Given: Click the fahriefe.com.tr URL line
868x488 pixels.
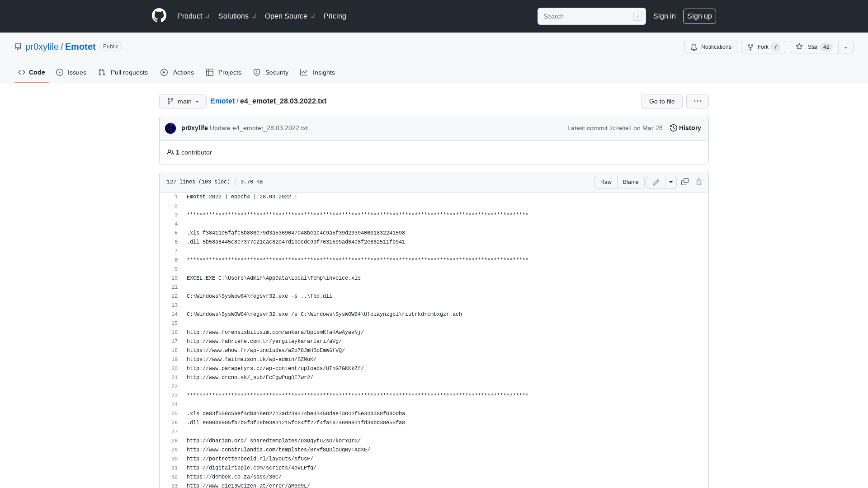Looking at the screenshot, I should [x=264, y=342].
